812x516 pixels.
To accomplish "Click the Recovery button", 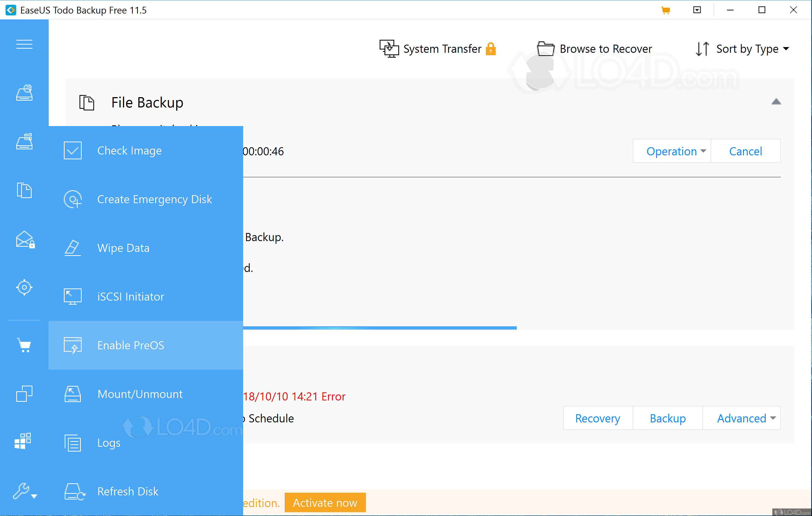I will pyautogui.click(x=598, y=418).
